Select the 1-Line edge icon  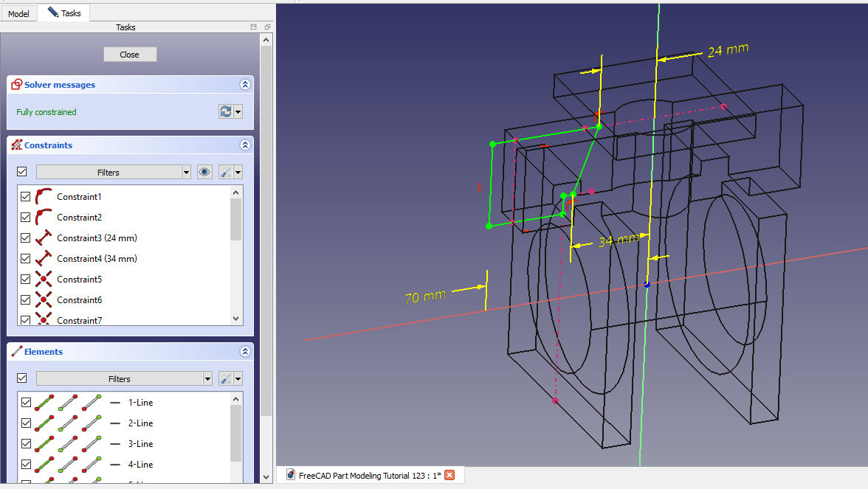coord(44,403)
